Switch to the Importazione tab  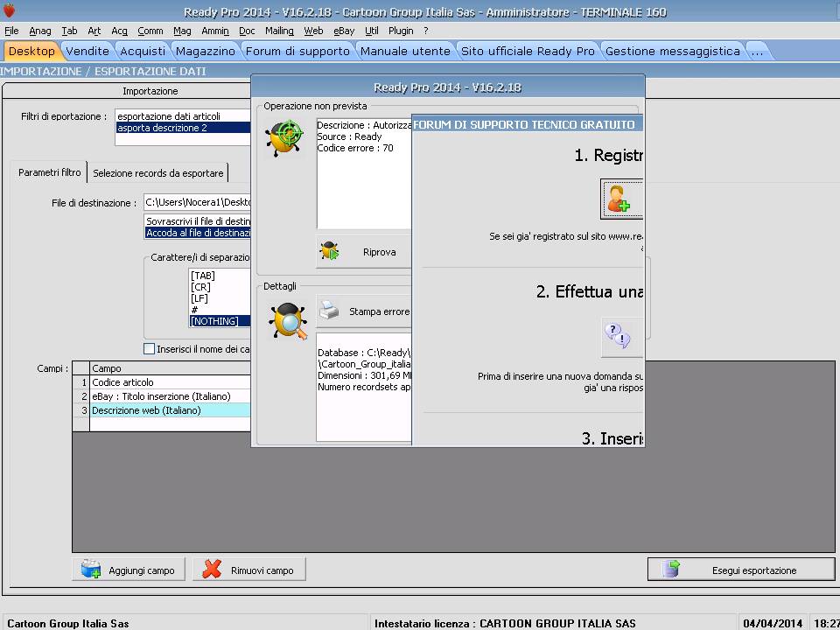[x=150, y=91]
